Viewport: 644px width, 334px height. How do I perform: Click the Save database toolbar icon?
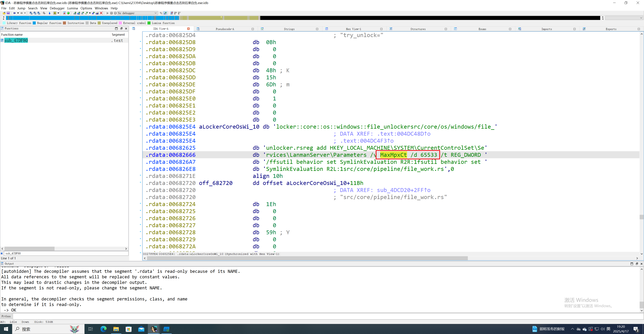click(x=8, y=13)
